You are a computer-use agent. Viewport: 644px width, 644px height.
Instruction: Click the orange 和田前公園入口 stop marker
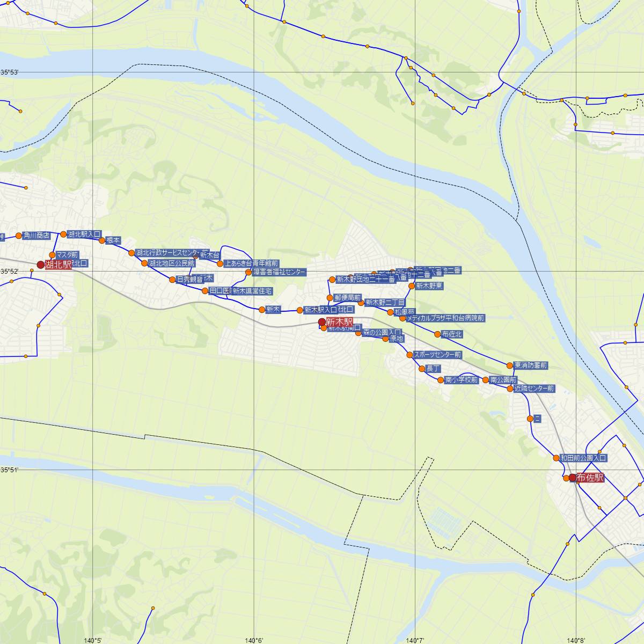coord(556,458)
